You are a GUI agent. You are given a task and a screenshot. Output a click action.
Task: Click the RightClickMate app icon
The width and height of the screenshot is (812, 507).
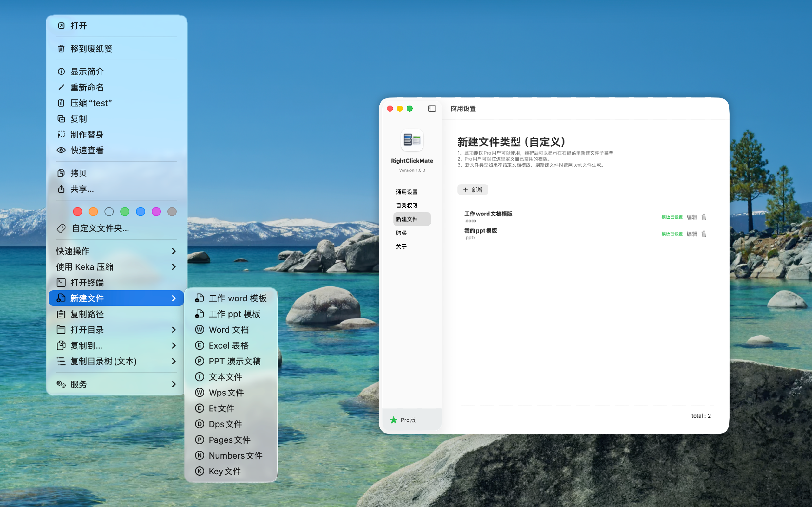click(x=412, y=140)
